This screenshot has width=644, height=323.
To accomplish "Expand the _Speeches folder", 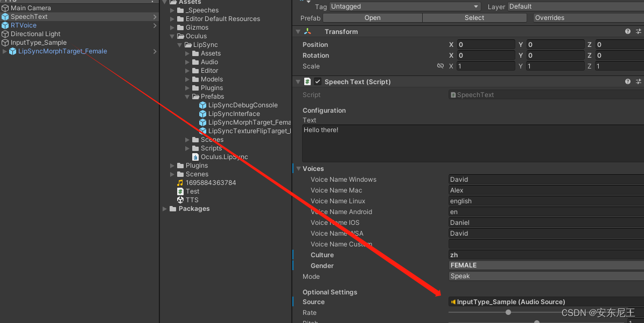I will pyautogui.click(x=172, y=10).
